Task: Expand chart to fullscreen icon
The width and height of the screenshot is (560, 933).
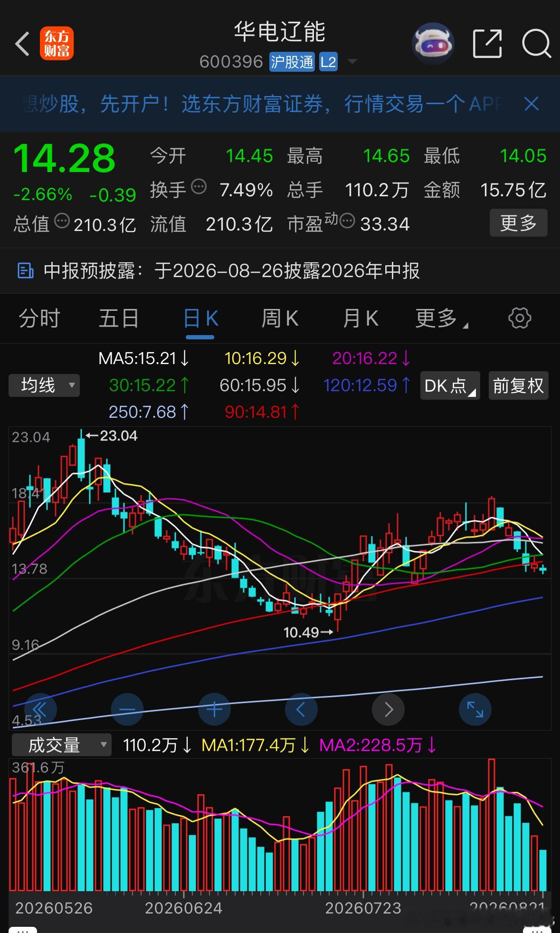Action: click(475, 710)
